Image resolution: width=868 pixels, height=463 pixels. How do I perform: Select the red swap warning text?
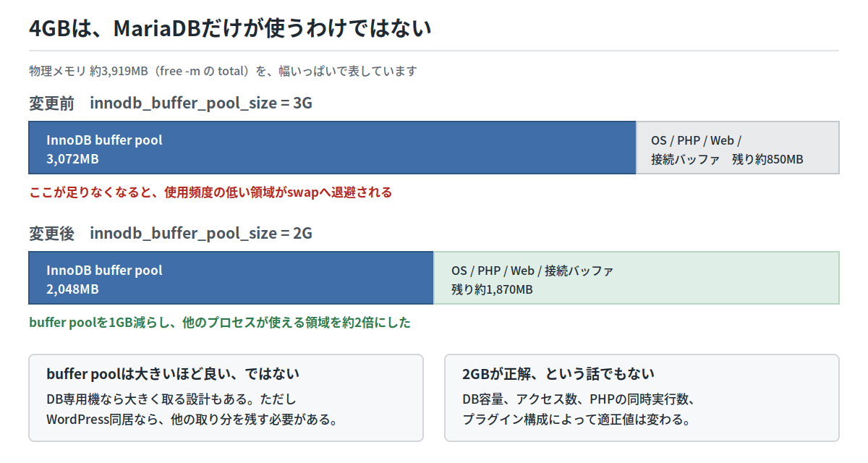[x=210, y=192]
